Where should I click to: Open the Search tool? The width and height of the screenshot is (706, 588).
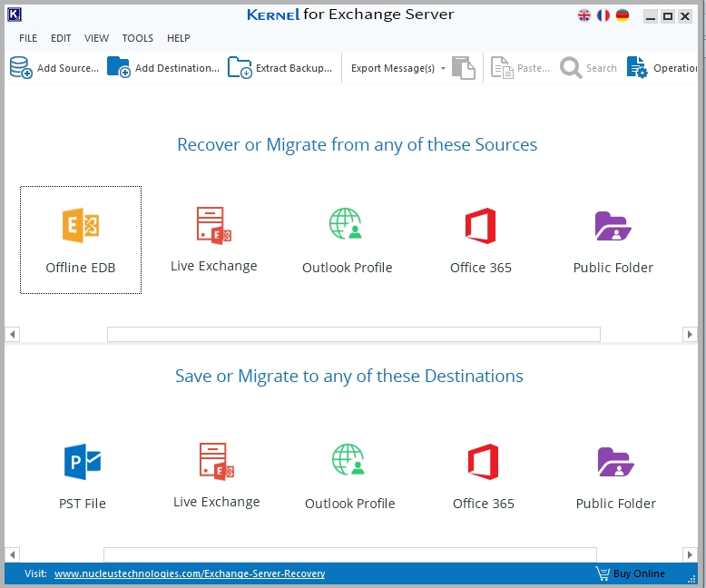[x=588, y=68]
